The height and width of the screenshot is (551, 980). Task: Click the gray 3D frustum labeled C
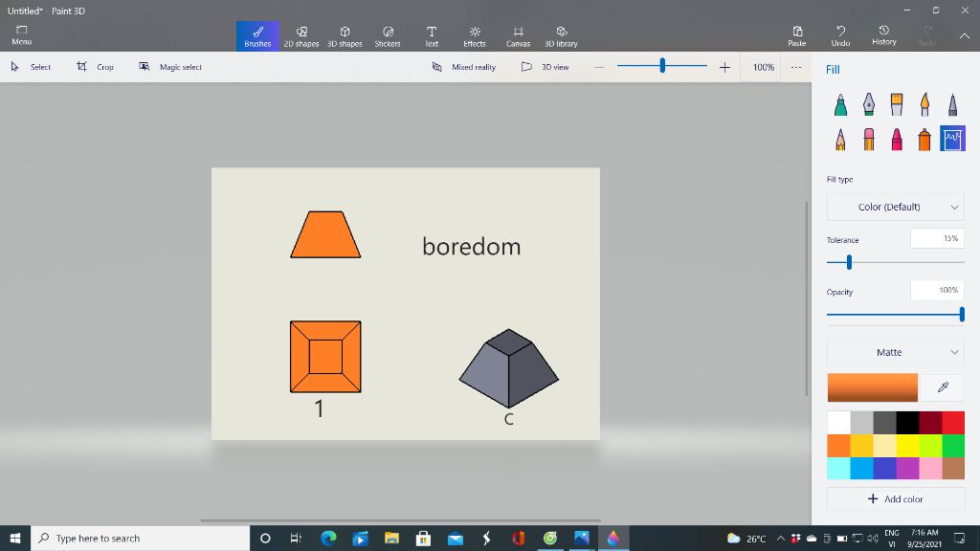tap(509, 368)
